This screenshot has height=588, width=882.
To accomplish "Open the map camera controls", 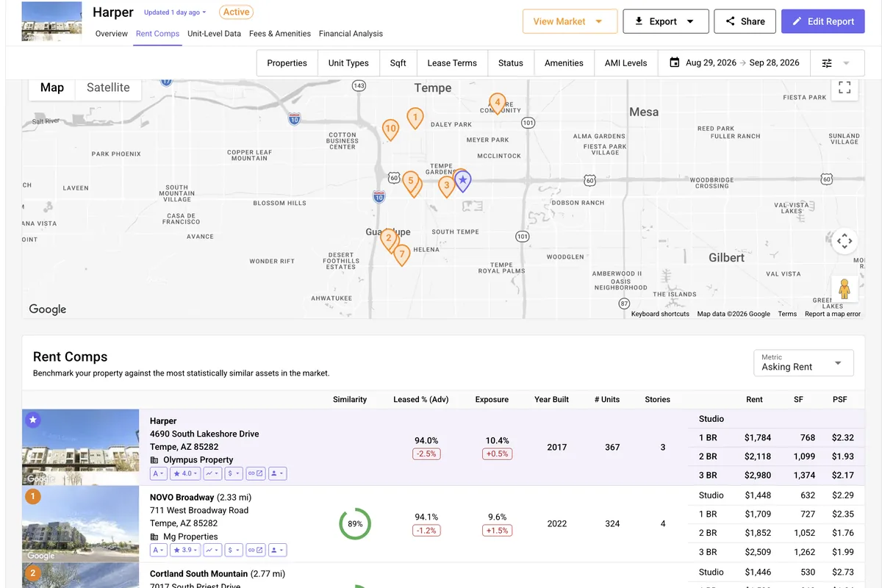I will tap(845, 240).
